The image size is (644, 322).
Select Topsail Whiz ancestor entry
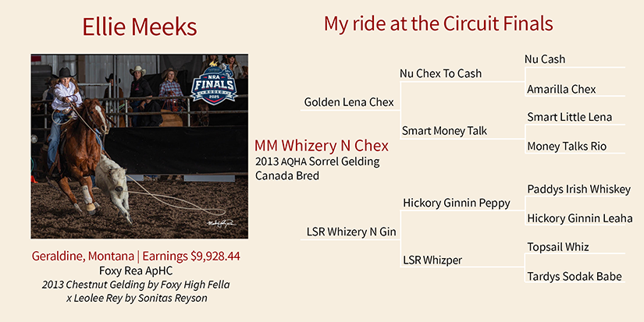(557, 247)
